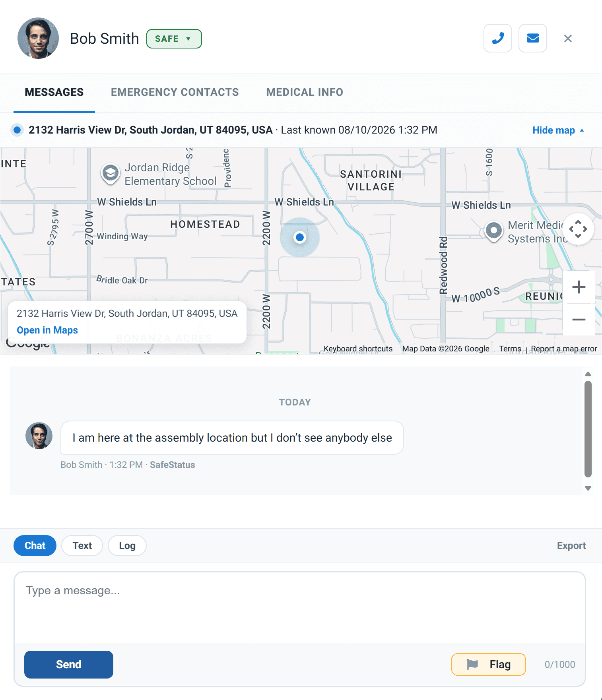Screen dimensions: 602x700
Task: Open the map Terms link
Action: pos(510,349)
